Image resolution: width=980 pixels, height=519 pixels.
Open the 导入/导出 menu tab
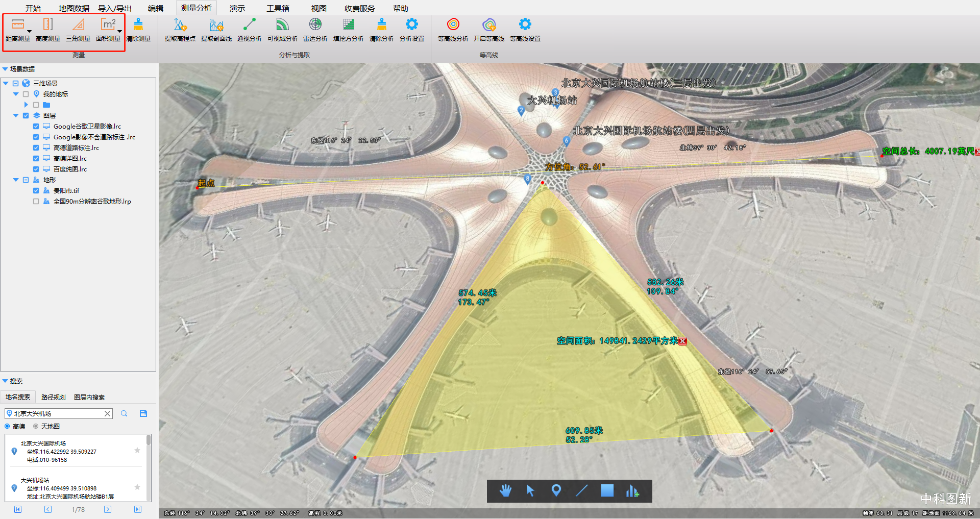pos(115,8)
